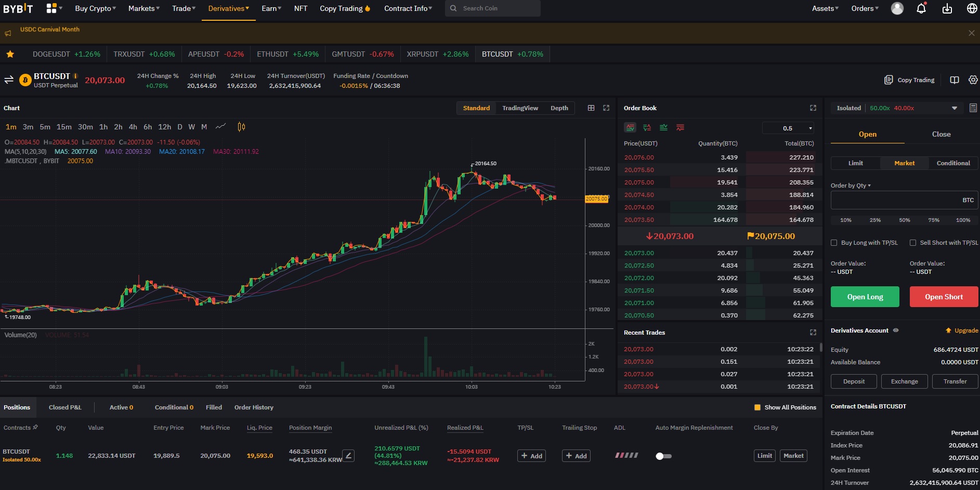Screen dimensions: 980x490
Task: Open trading preferences gear icon
Action: tap(973, 80)
